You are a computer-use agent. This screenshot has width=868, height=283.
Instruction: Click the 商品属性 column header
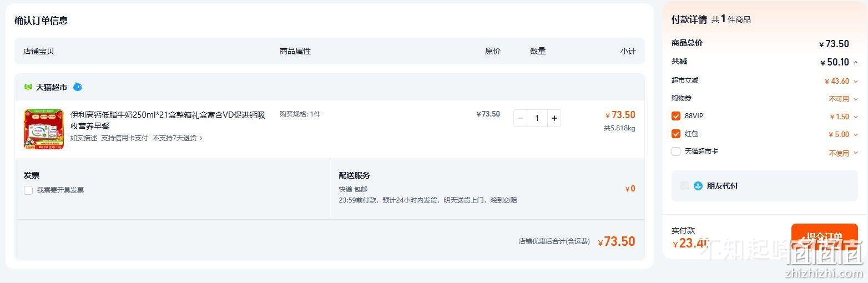(x=295, y=51)
